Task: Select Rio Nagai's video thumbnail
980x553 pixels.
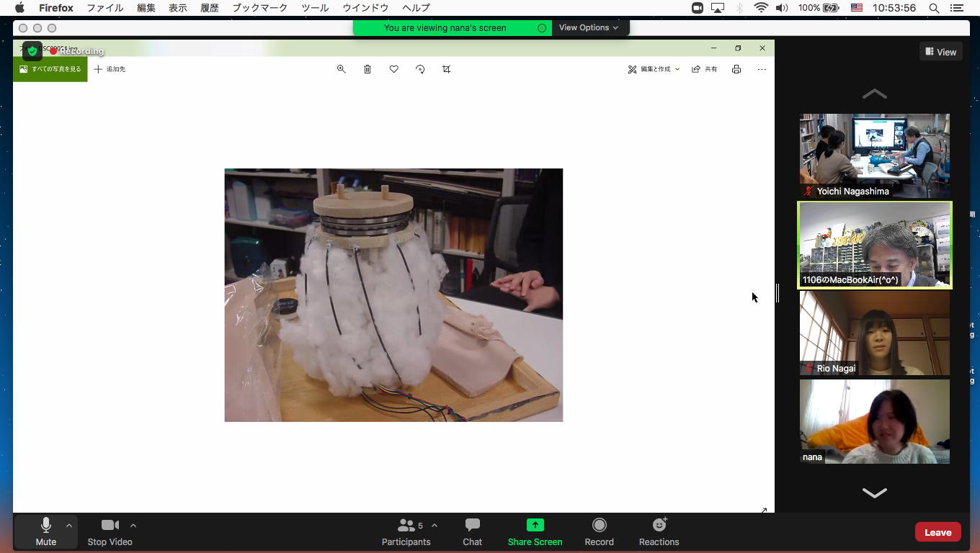Action: pyautogui.click(x=875, y=333)
